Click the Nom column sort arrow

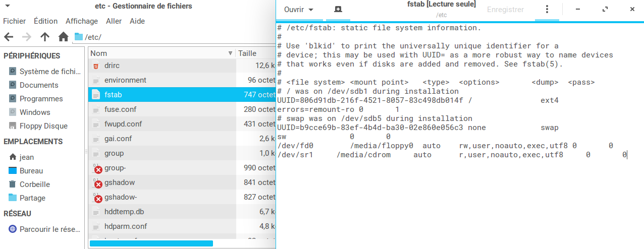(230, 53)
